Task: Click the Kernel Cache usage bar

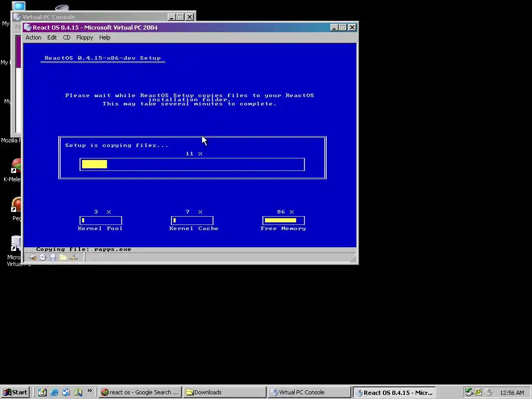Action: click(x=192, y=220)
